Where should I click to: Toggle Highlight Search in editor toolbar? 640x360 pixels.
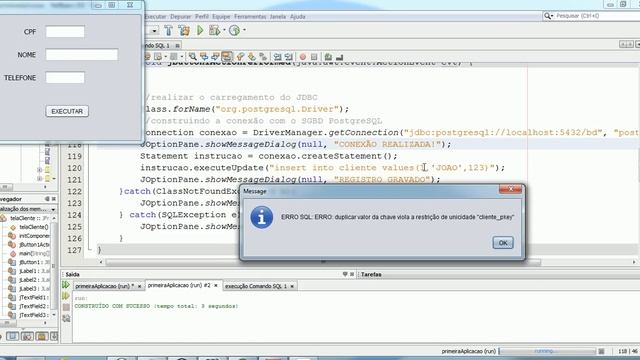coord(227,57)
